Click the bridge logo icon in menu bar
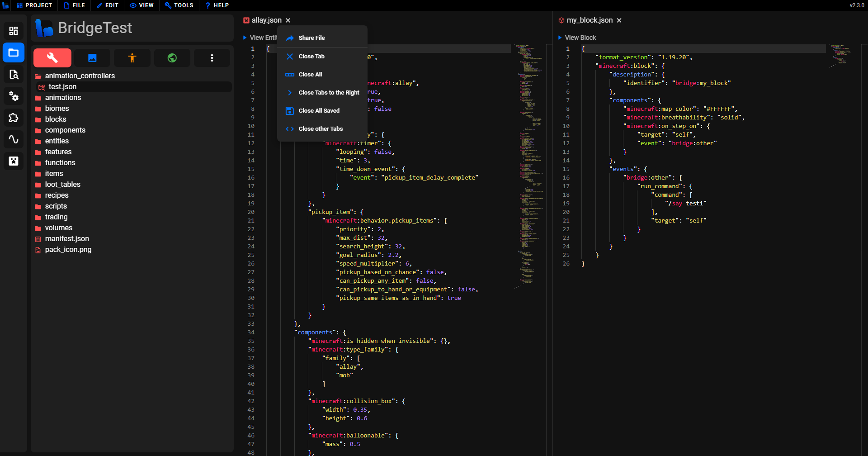The image size is (868, 456). (x=5, y=5)
